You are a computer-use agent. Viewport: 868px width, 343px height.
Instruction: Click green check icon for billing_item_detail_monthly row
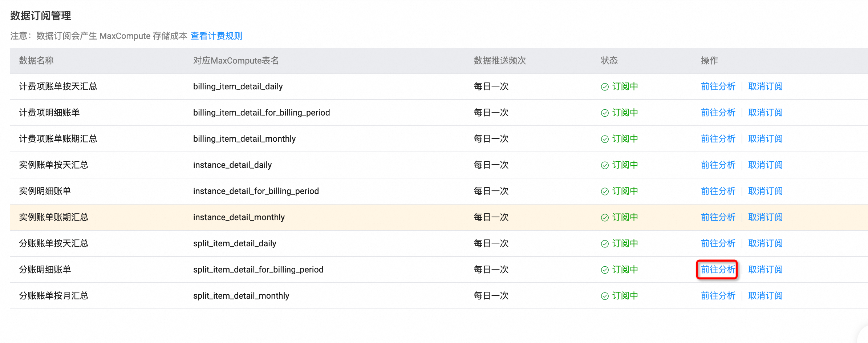[605, 139]
